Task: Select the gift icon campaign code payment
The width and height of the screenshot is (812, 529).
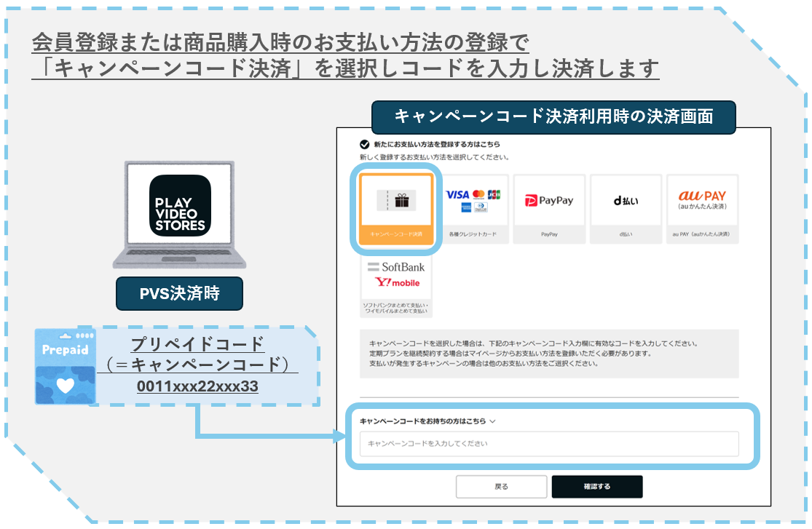Action: (x=396, y=202)
